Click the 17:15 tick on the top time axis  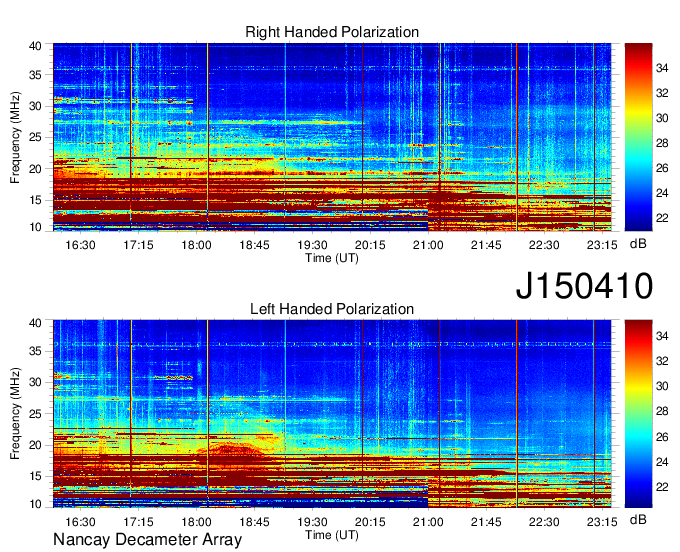(x=138, y=245)
